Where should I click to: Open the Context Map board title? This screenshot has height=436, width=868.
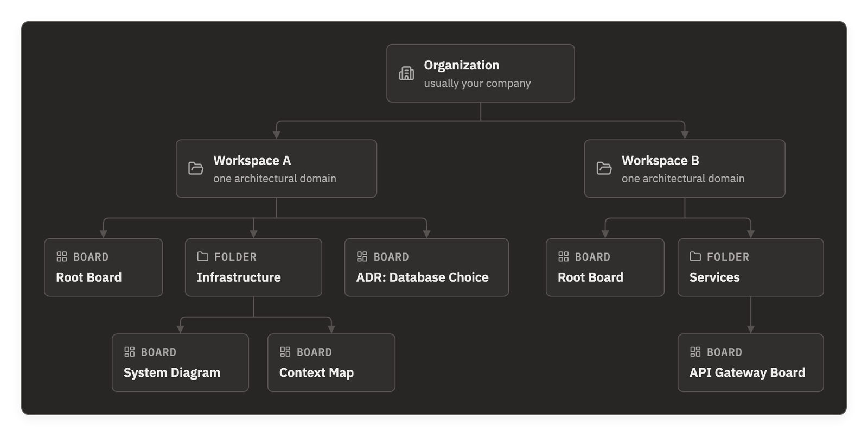[316, 373]
